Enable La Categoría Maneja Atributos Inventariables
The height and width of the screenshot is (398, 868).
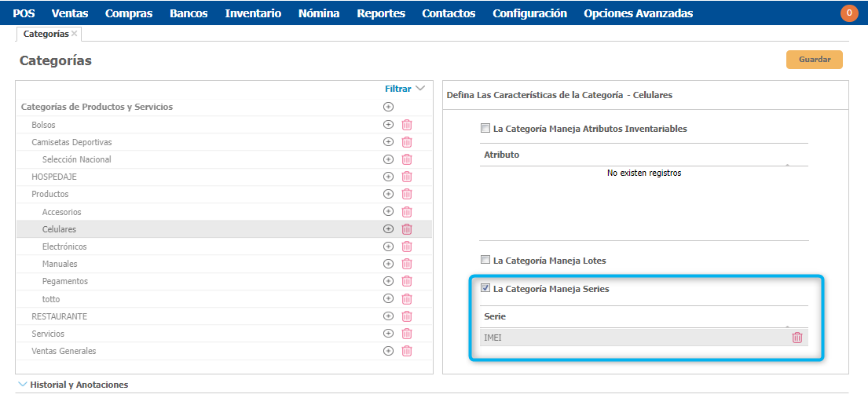(x=485, y=129)
